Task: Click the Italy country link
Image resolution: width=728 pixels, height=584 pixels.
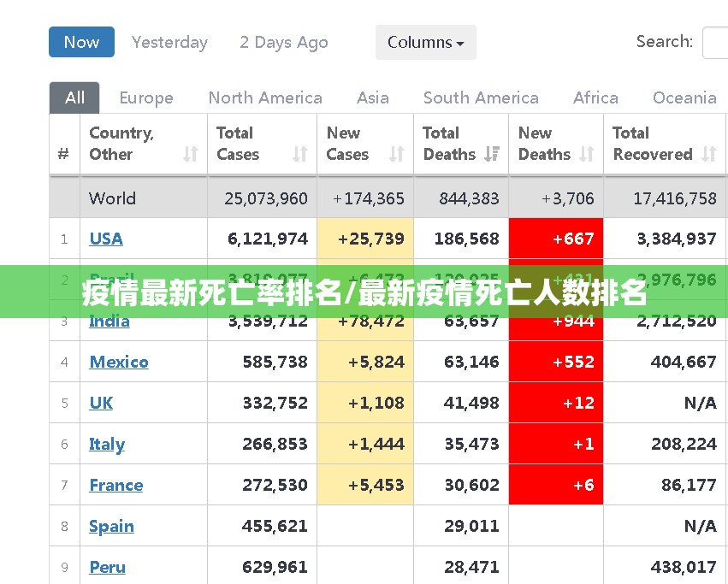Action: [107, 444]
